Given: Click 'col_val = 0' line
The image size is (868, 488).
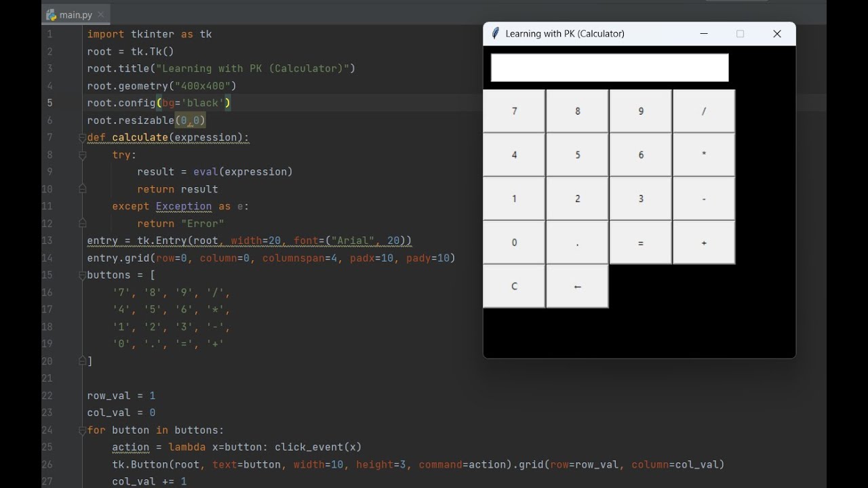Looking at the screenshot, I should pos(121,413).
